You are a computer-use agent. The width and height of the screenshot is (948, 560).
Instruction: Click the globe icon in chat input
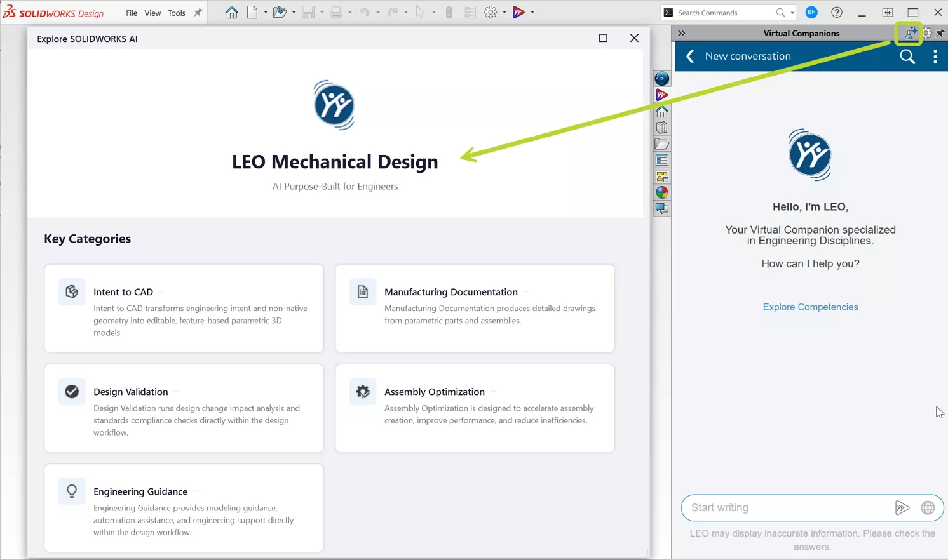click(928, 507)
